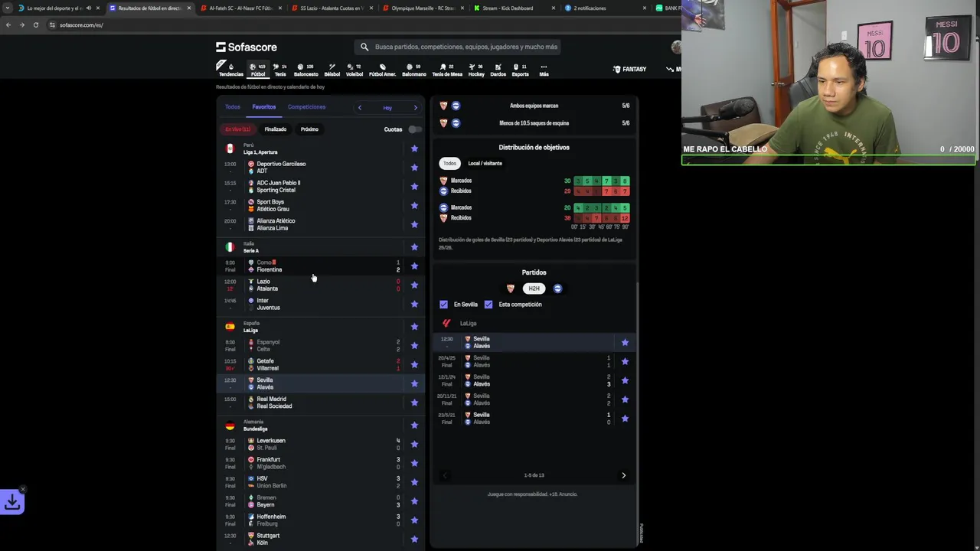
Task: Go to previous day with left chevron
Action: pyautogui.click(x=360, y=107)
